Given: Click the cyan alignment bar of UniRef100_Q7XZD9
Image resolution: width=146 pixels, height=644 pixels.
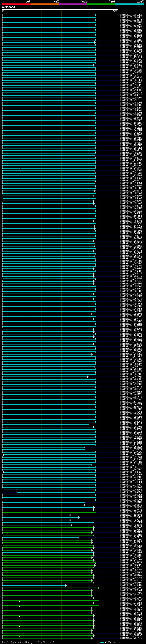Looking at the screenshot, I should 34,585.
